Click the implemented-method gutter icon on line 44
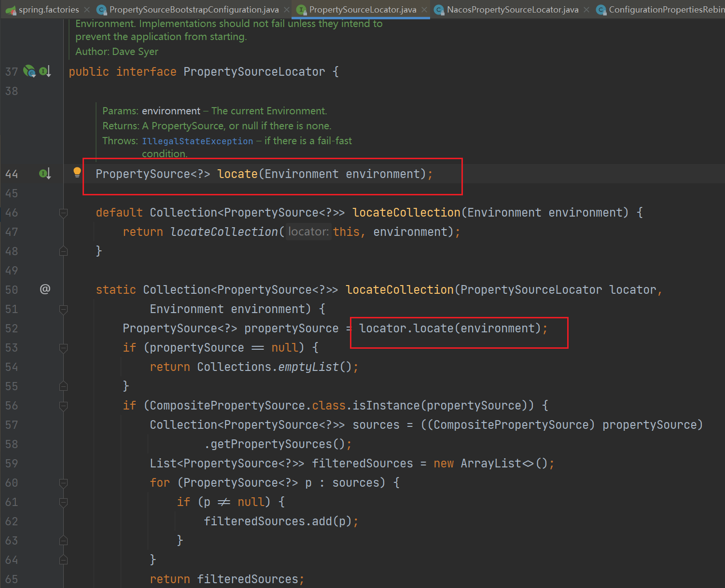The image size is (725, 588). click(45, 173)
